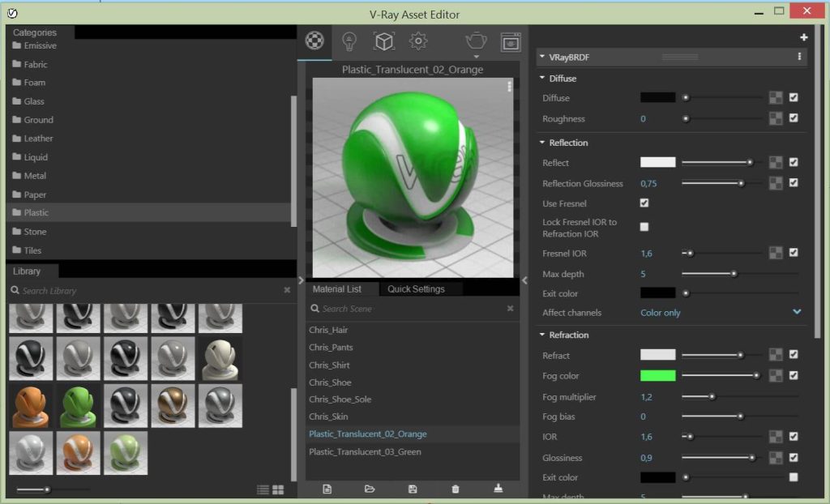Click the purge unused materials icon

[498, 488]
